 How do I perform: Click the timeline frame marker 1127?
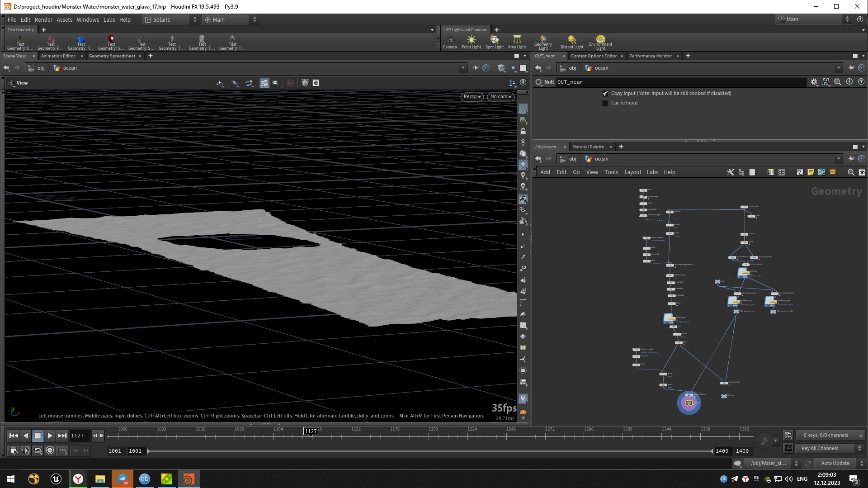pyautogui.click(x=311, y=431)
